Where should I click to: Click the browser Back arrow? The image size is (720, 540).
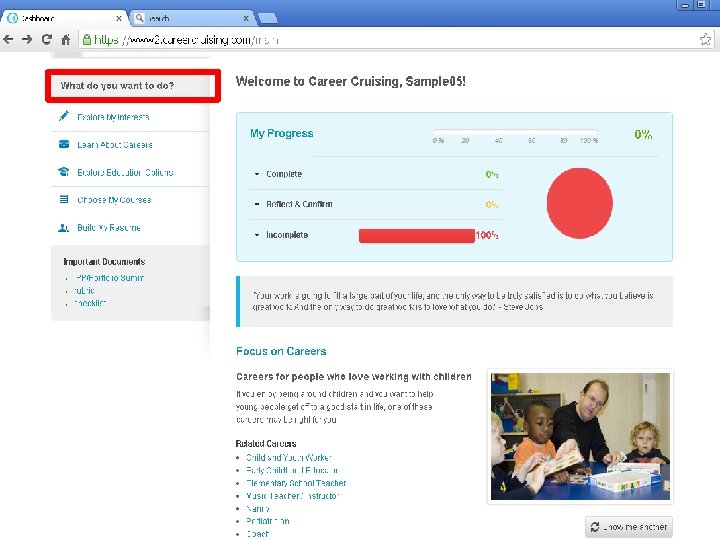point(8,39)
